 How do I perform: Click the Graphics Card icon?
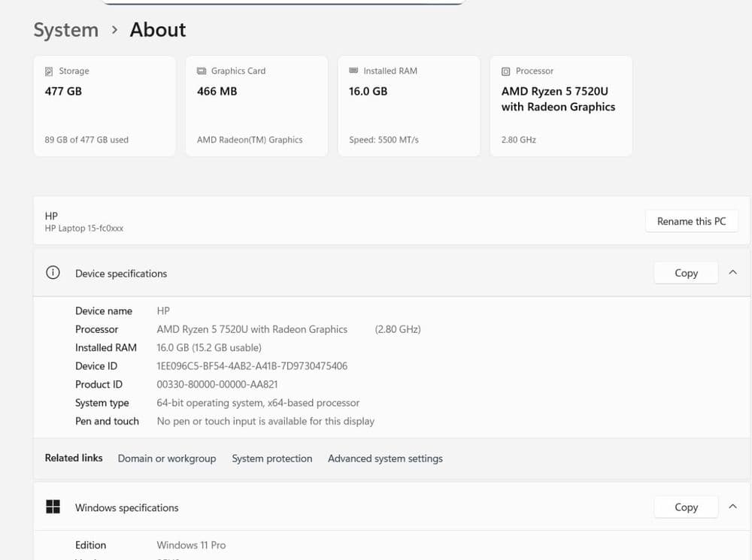pos(202,71)
